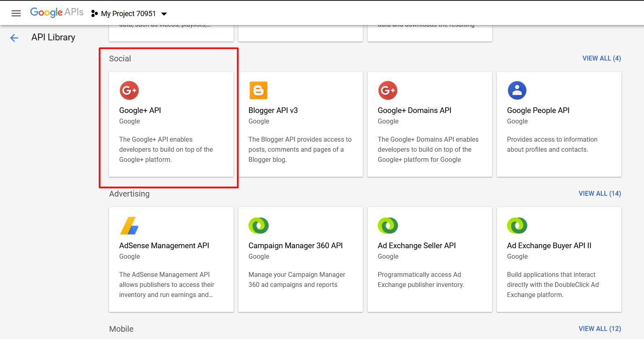Click the API Library page title

[x=53, y=37]
